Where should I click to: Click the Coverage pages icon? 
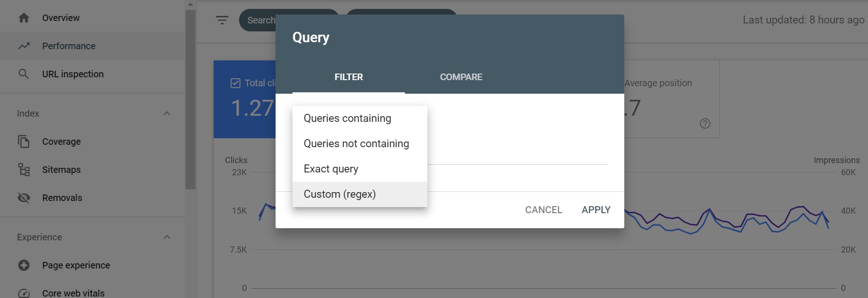[x=24, y=142]
